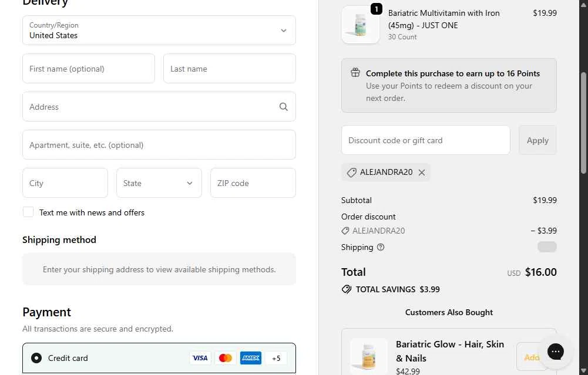Click the Apartment, suite, etc. field
The image size is (588, 375).
[159, 145]
